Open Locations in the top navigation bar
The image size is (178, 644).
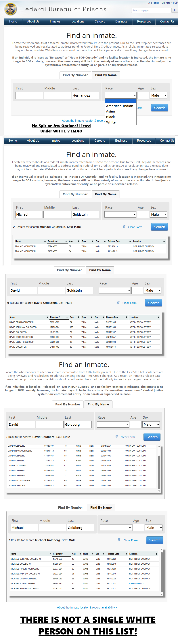[78, 22]
